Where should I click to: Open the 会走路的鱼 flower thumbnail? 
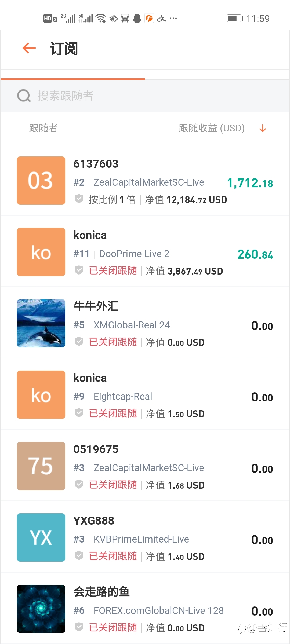point(41,609)
